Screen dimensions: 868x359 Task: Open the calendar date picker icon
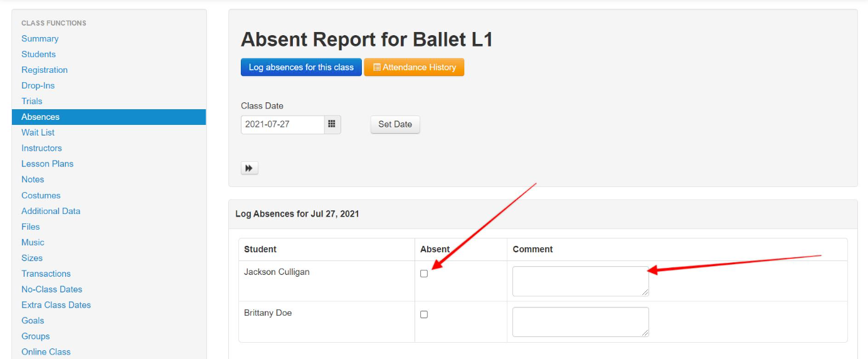tap(332, 124)
